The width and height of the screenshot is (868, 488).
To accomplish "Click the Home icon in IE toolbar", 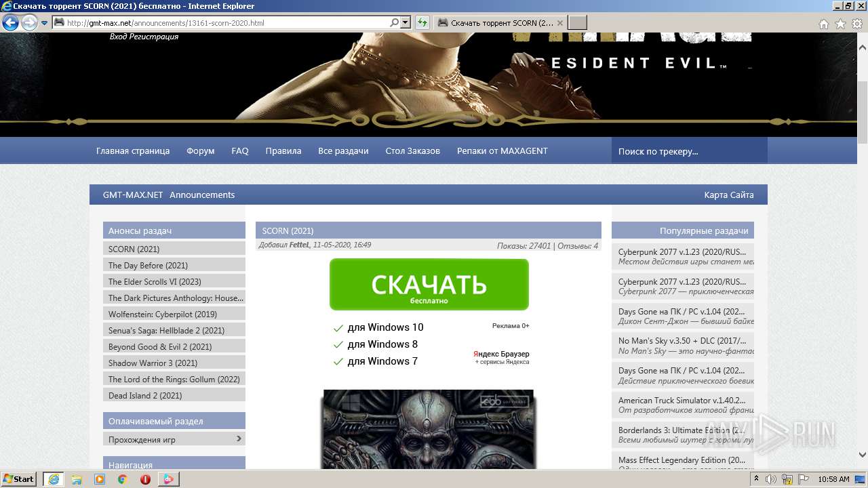I will click(x=824, y=24).
